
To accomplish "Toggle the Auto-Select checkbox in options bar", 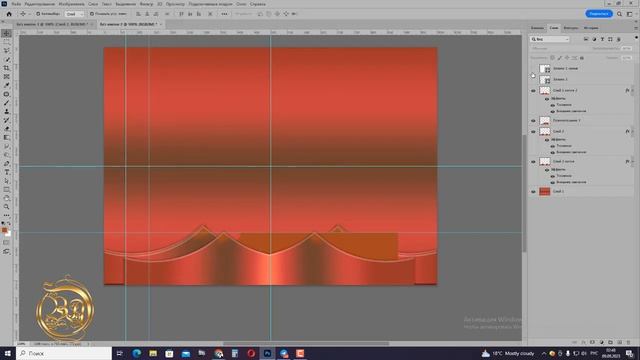I will click(x=38, y=14).
